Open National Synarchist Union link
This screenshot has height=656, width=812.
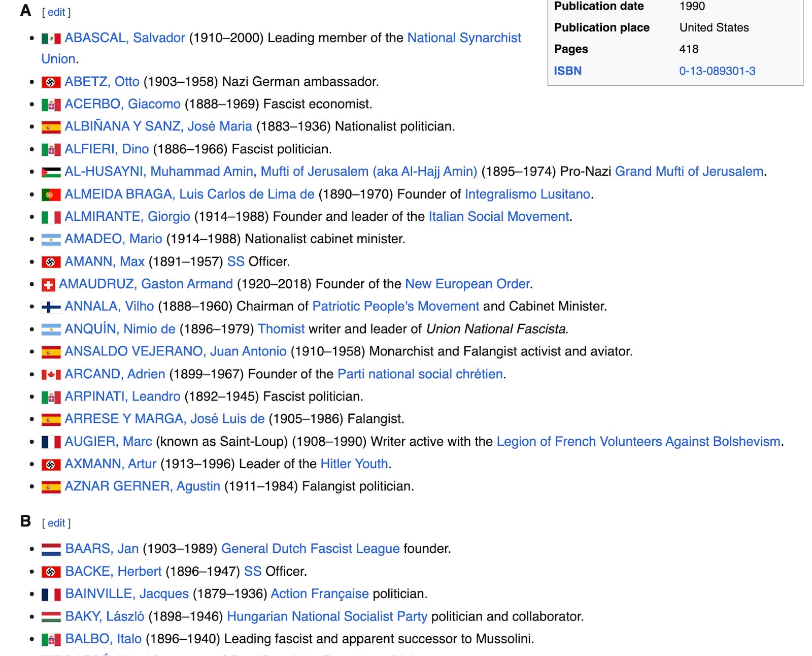coord(464,38)
